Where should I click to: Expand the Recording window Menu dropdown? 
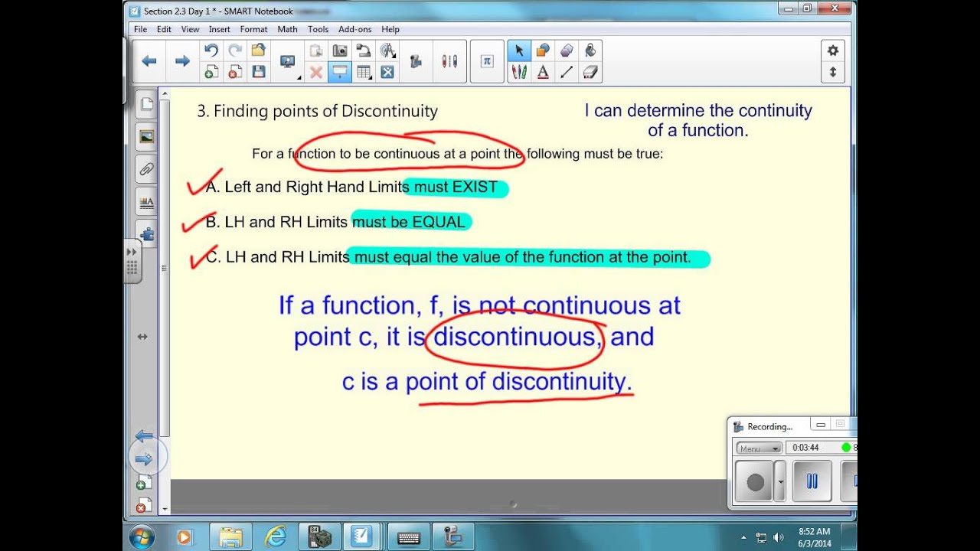[x=758, y=448]
